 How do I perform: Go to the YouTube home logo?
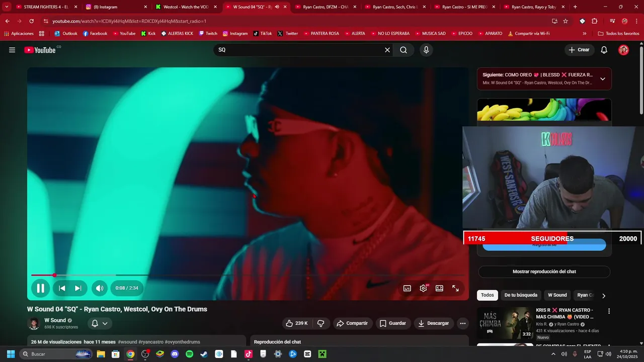(x=40, y=50)
